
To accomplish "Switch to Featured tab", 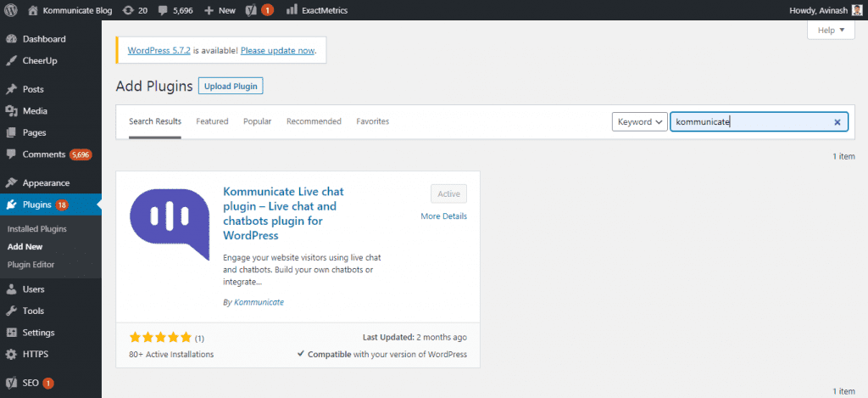I will point(212,121).
